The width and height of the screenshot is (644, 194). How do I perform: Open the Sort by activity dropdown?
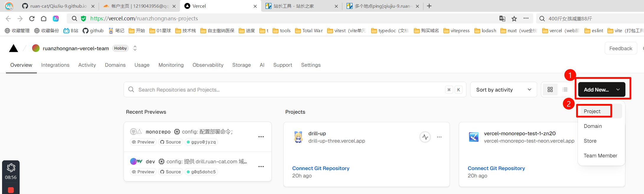[x=504, y=89]
